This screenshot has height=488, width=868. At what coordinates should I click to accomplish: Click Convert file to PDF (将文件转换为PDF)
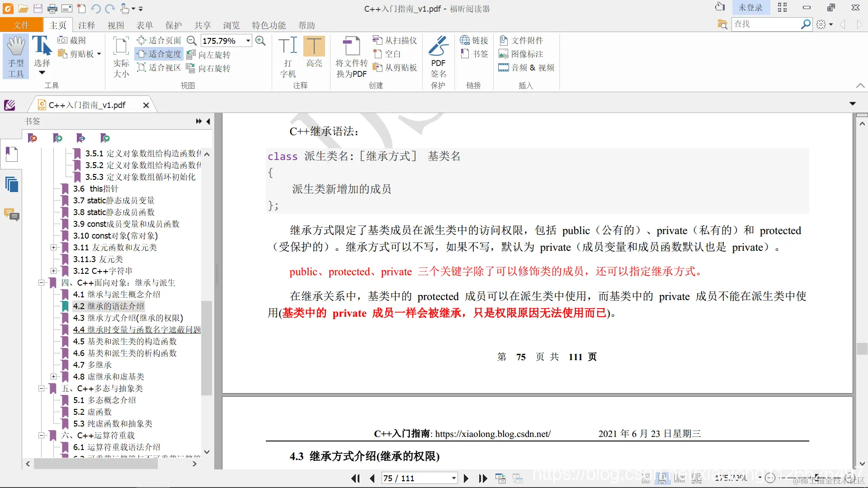(351, 57)
